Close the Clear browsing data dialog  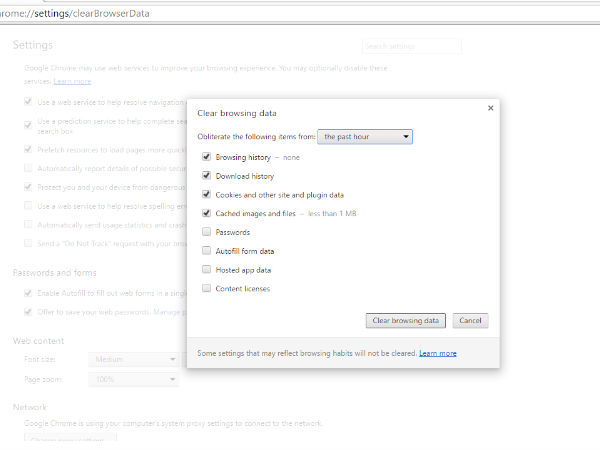point(490,107)
